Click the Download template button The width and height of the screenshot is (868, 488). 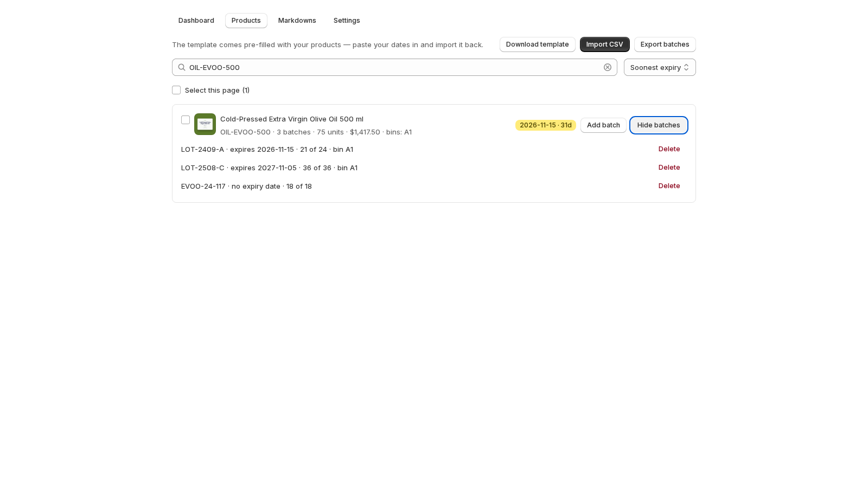(x=538, y=44)
